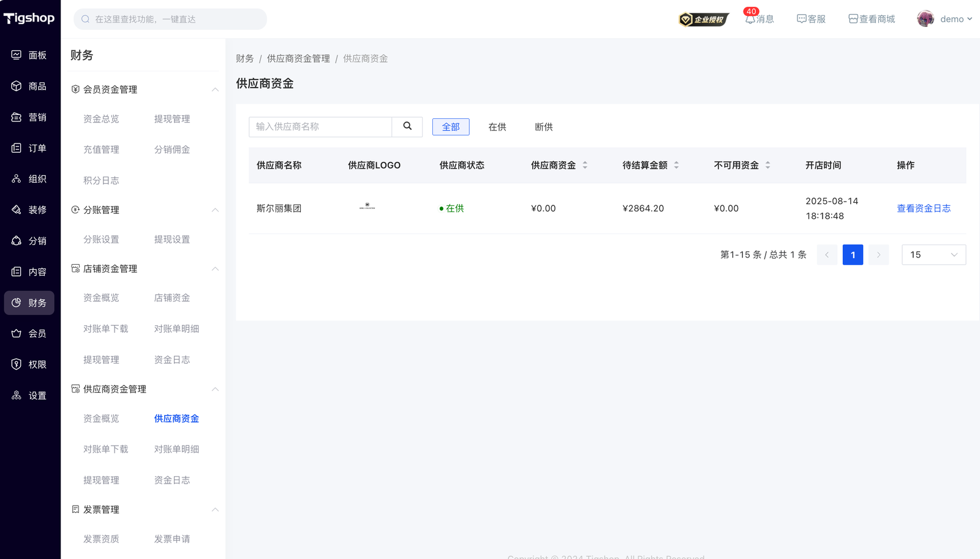Click the search magnifier button

point(407,126)
